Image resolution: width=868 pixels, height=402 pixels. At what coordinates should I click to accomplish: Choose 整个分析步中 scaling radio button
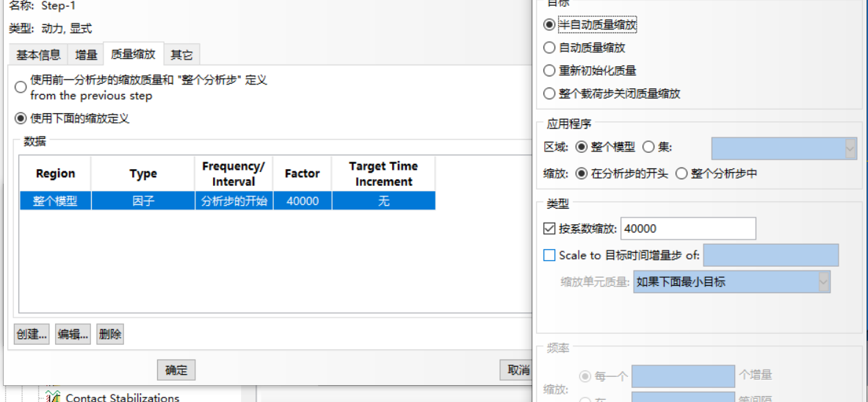tap(681, 174)
